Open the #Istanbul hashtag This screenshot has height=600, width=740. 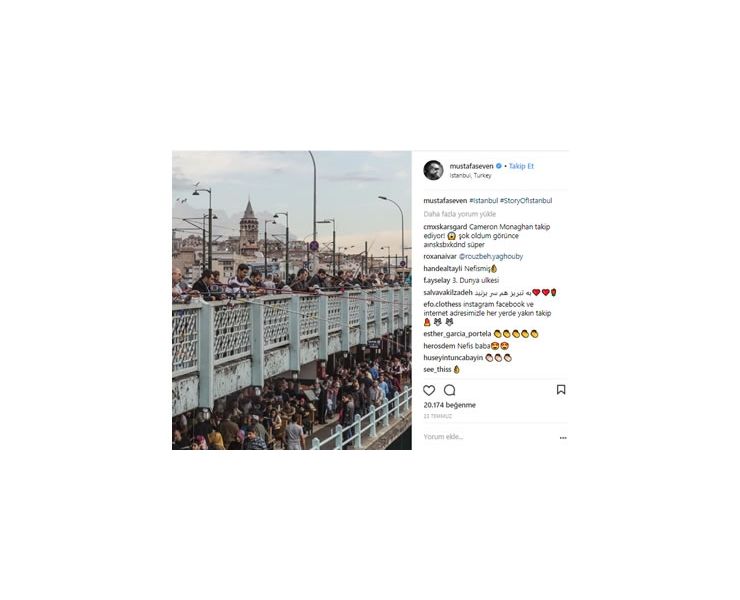pos(483,201)
